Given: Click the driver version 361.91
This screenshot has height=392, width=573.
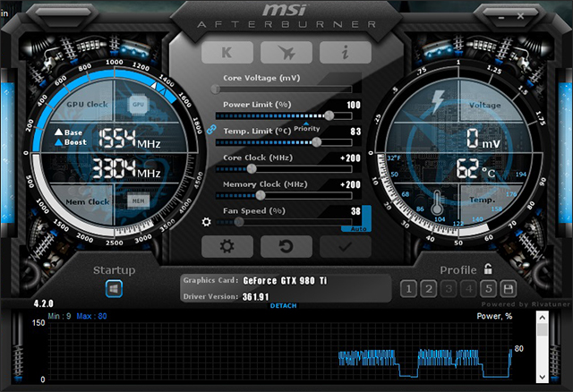Looking at the screenshot, I should 255,296.
